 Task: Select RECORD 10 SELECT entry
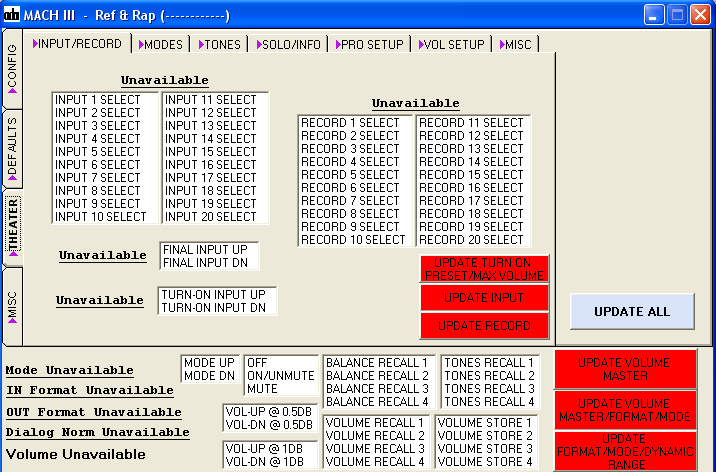353,240
